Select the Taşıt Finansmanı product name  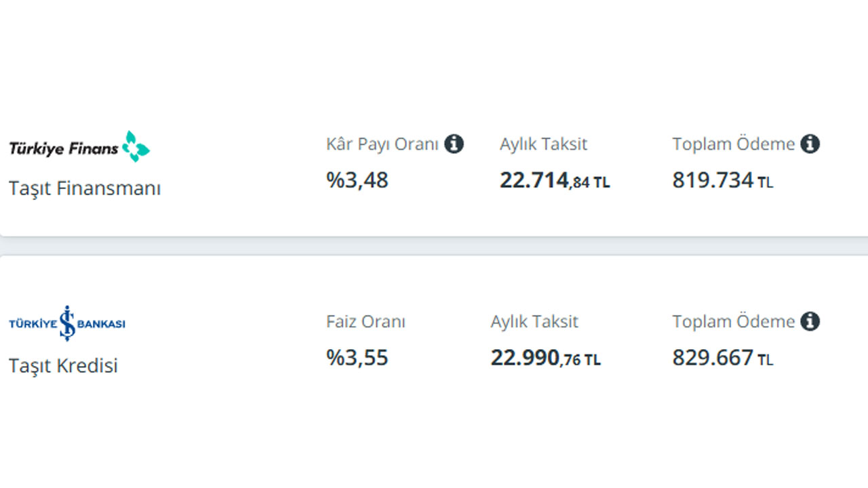tap(85, 188)
